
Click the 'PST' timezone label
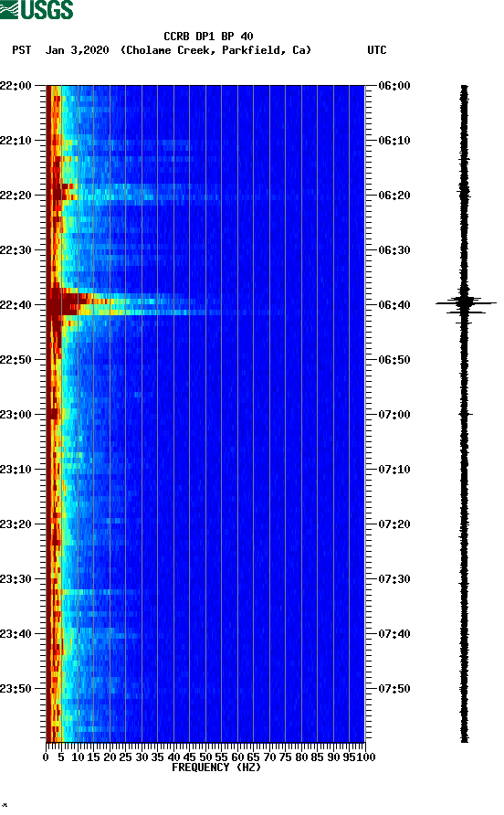tap(22, 50)
